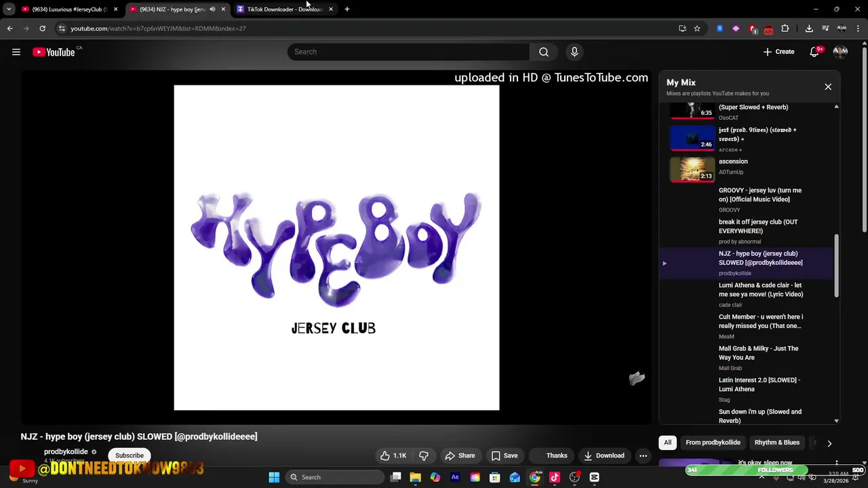868x488 pixels.
Task: Start voice search with the microphone
Action: click(x=574, y=52)
